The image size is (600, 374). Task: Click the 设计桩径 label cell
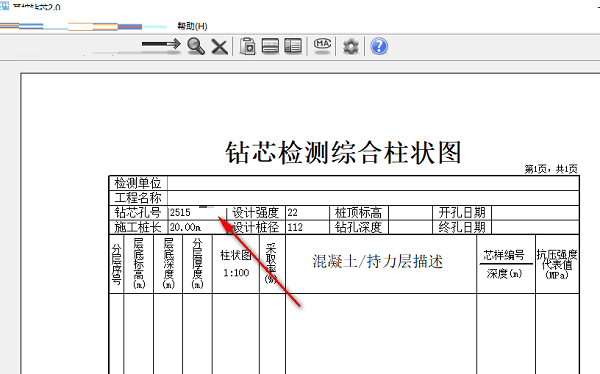tap(256, 227)
